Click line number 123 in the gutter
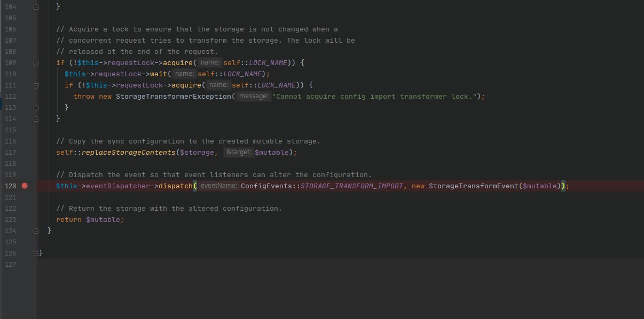644x319 pixels. click(x=10, y=219)
